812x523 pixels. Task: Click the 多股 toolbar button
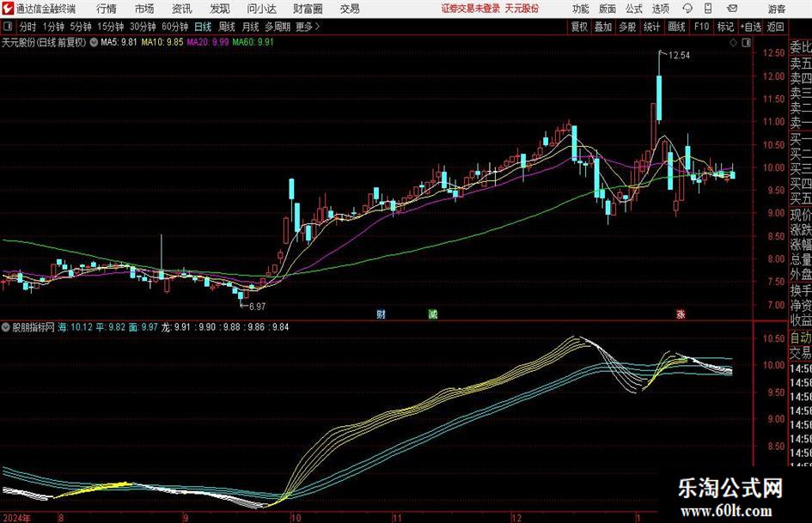coord(627,27)
